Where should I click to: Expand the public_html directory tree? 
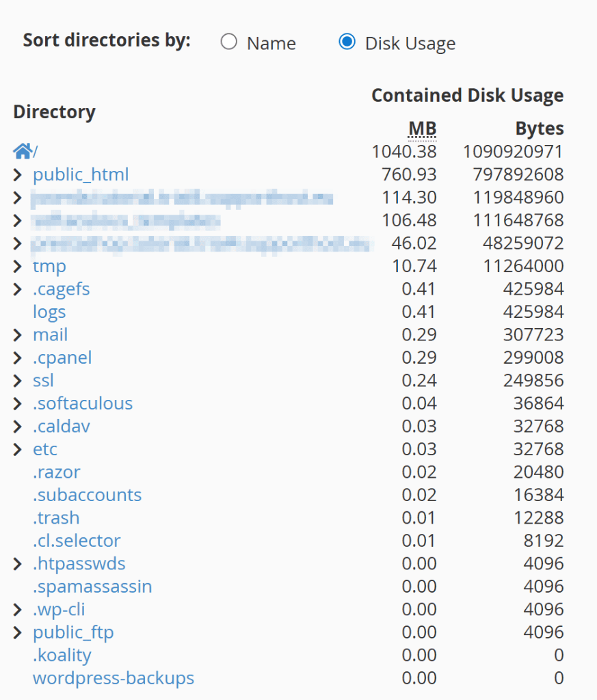point(17,174)
